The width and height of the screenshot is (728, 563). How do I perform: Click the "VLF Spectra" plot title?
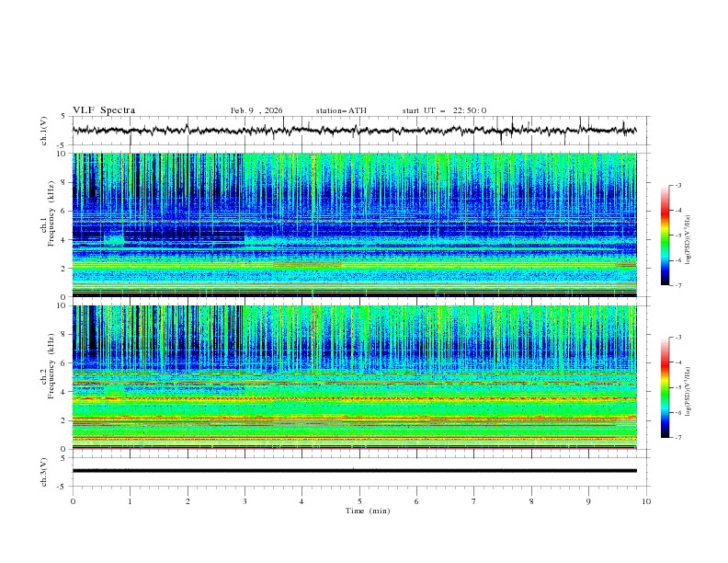(104, 110)
